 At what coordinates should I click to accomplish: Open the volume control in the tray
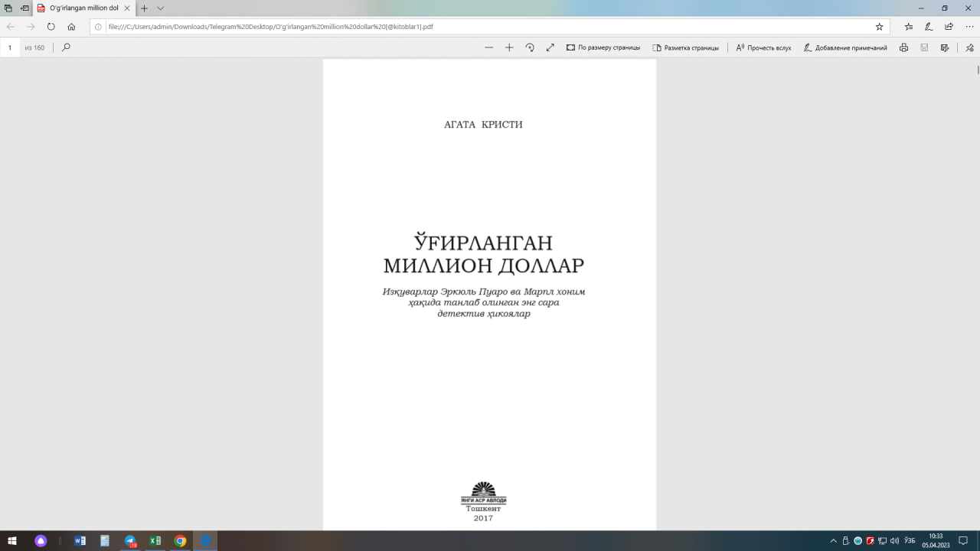coord(894,541)
